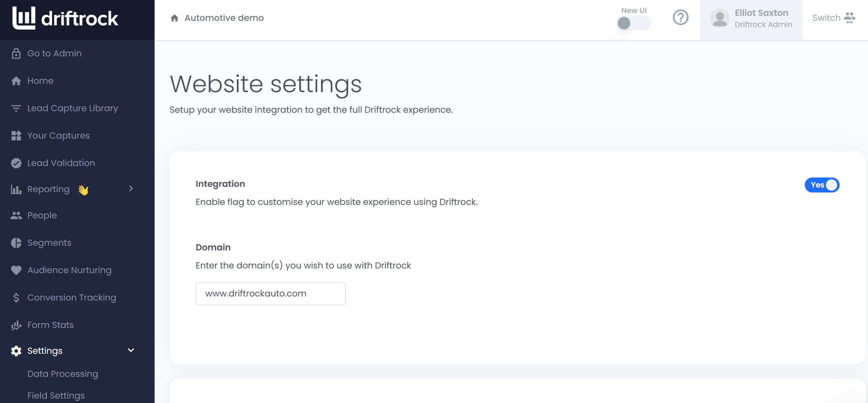
Task: Open Field Settings link
Action: 56,395
